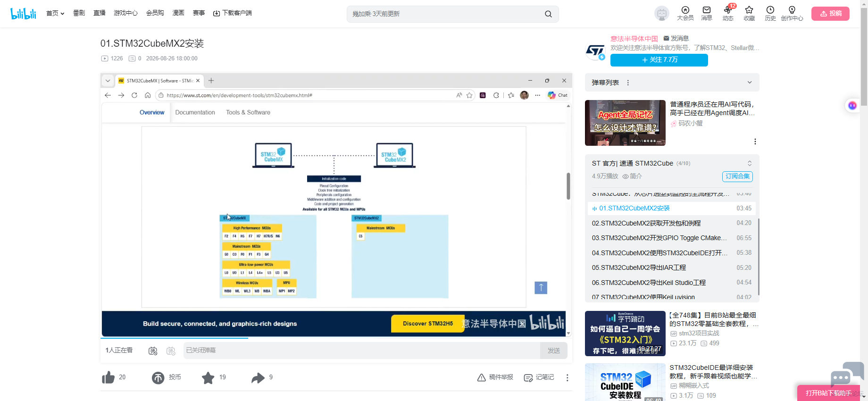This screenshot has height=401, width=868.
Task: Follow uploader with 关注 7.7万 button
Action: click(659, 60)
